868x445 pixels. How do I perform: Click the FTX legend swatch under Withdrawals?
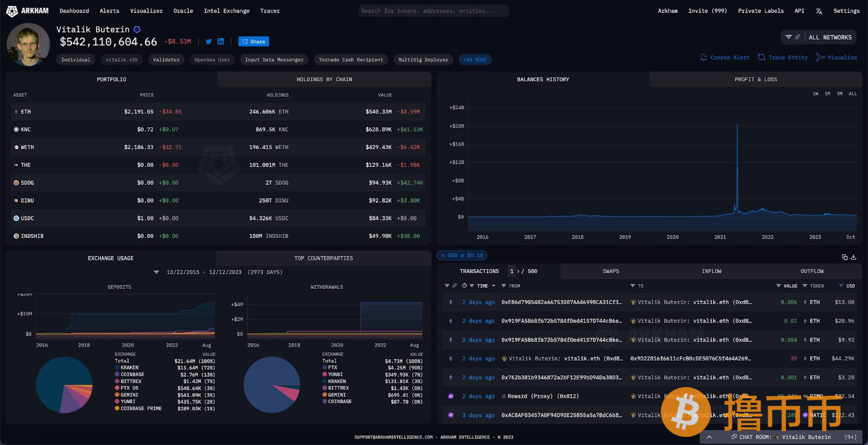click(x=324, y=367)
